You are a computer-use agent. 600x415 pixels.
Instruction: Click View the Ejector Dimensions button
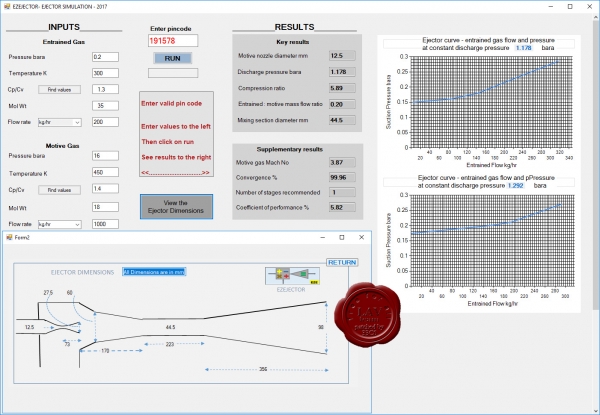[x=176, y=207]
